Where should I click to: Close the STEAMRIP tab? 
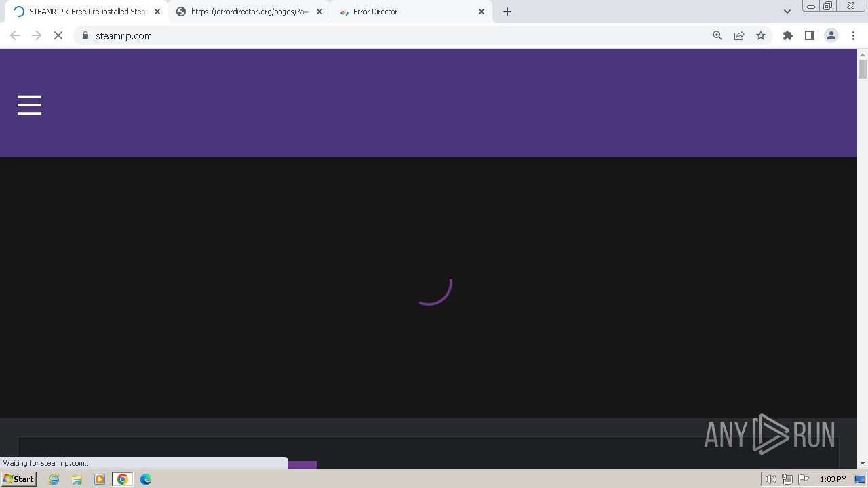(x=157, y=12)
